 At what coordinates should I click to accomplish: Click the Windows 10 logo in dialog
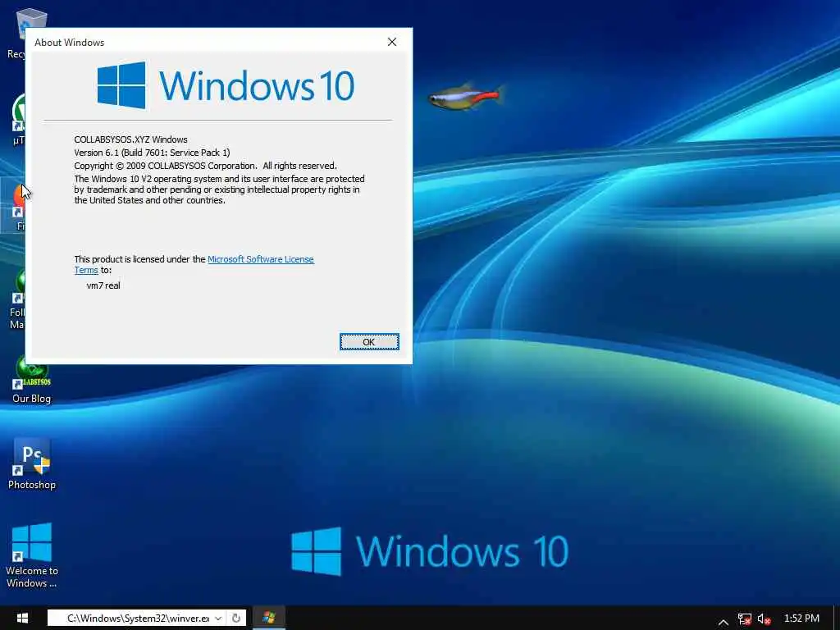226,85
